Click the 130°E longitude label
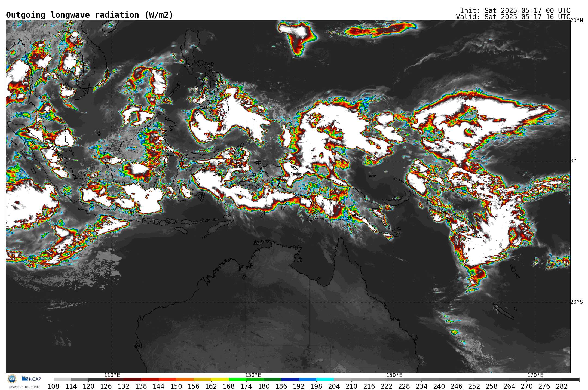This screenshot has width=588, height=390. point(253,375)
